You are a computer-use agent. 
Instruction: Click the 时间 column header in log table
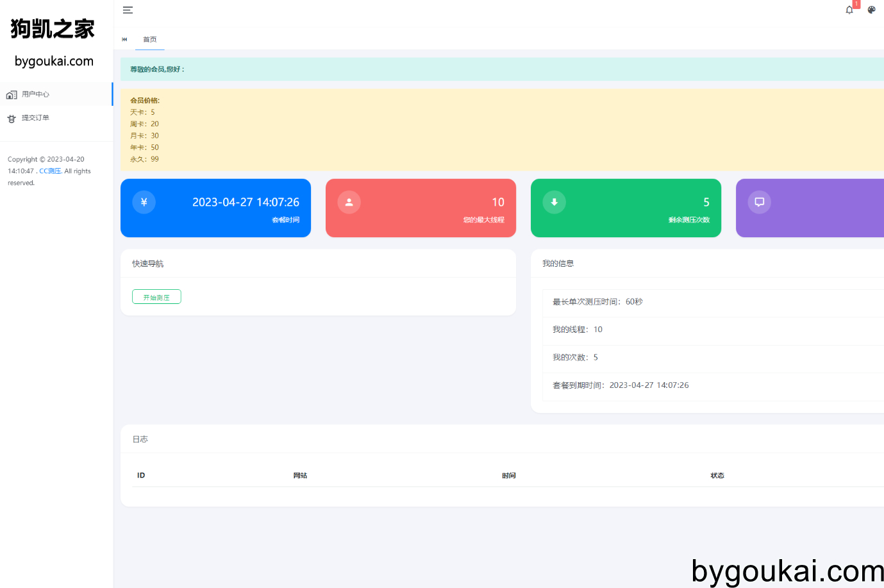[x=509, y=475]
